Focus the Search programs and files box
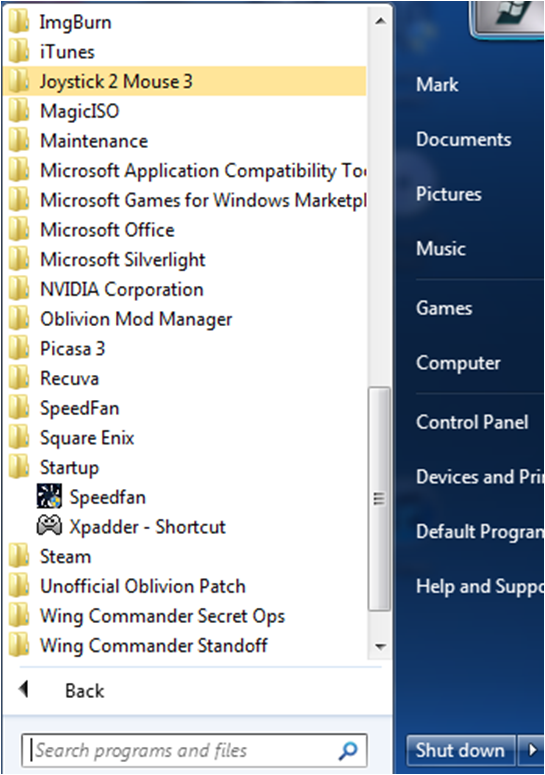The image size is (545, 775). click(194, 750)
